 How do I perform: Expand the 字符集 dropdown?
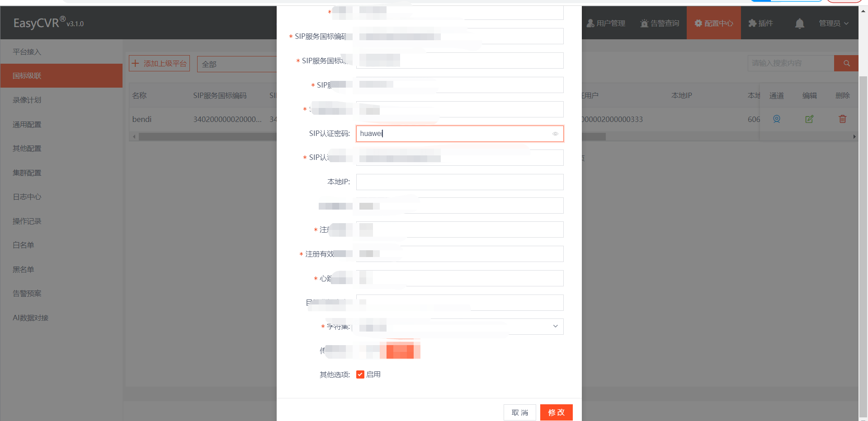(460, 327)
